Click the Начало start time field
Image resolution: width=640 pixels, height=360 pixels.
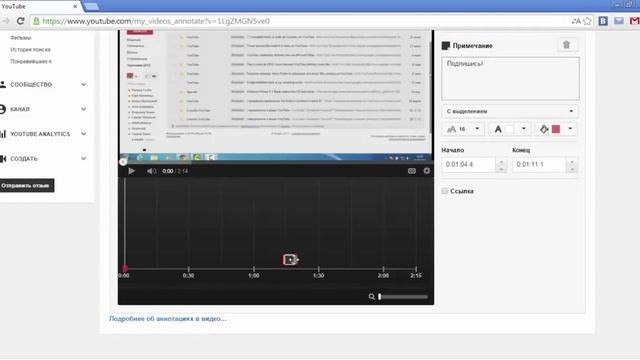click(469, 164)
